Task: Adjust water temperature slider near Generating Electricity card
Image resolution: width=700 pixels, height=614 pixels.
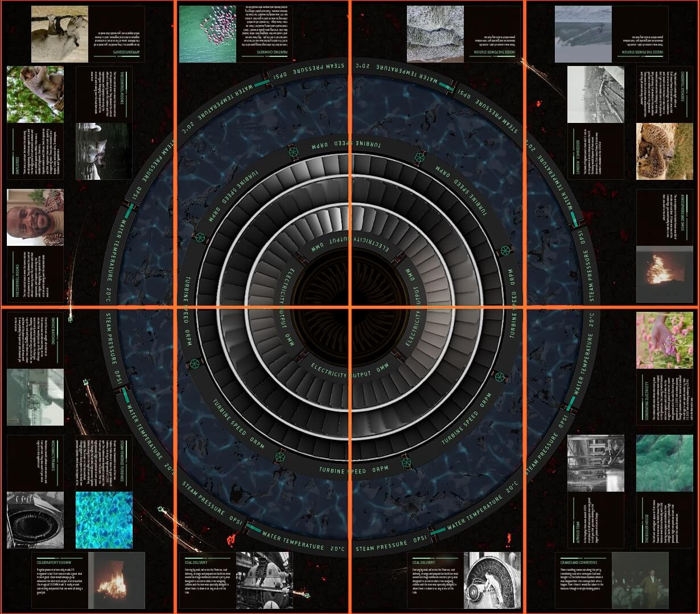Action: [571, 403]
